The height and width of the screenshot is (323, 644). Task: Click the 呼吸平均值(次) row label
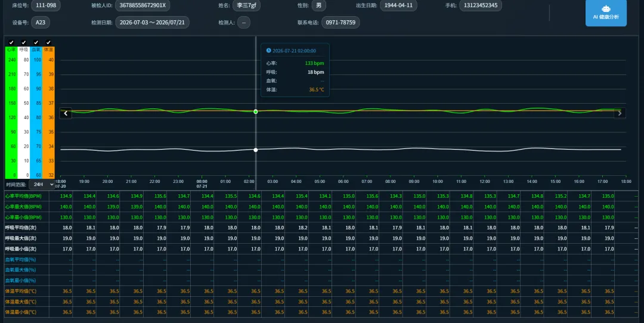(21, 228)
